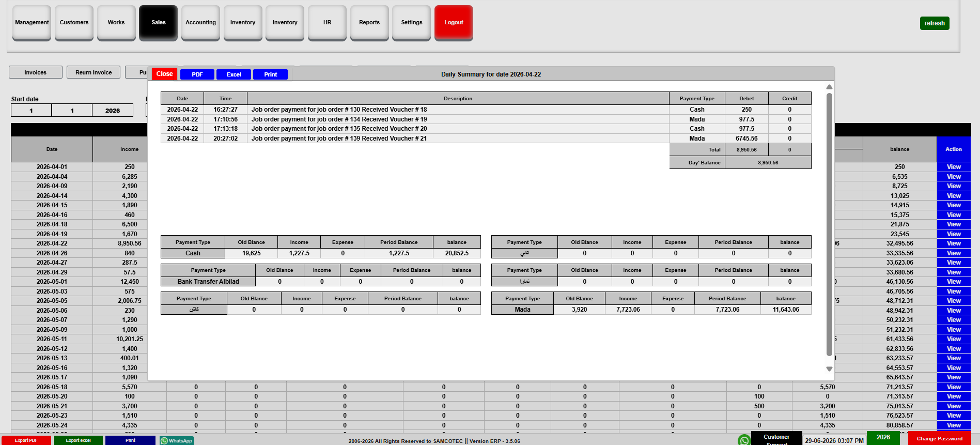Open the Settings menu
Viewport: 980px width, 445px height.
411,23
